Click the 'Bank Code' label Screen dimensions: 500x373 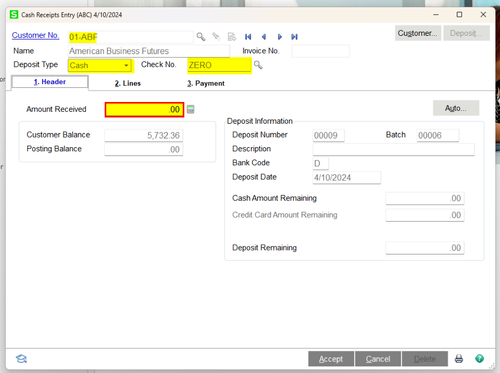(x=251, y=163)
